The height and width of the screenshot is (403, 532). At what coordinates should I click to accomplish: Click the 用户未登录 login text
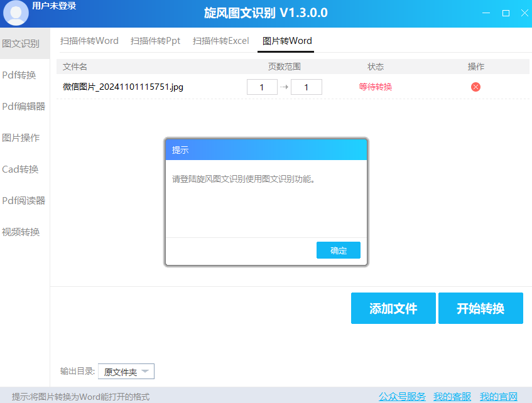point(54,6)
